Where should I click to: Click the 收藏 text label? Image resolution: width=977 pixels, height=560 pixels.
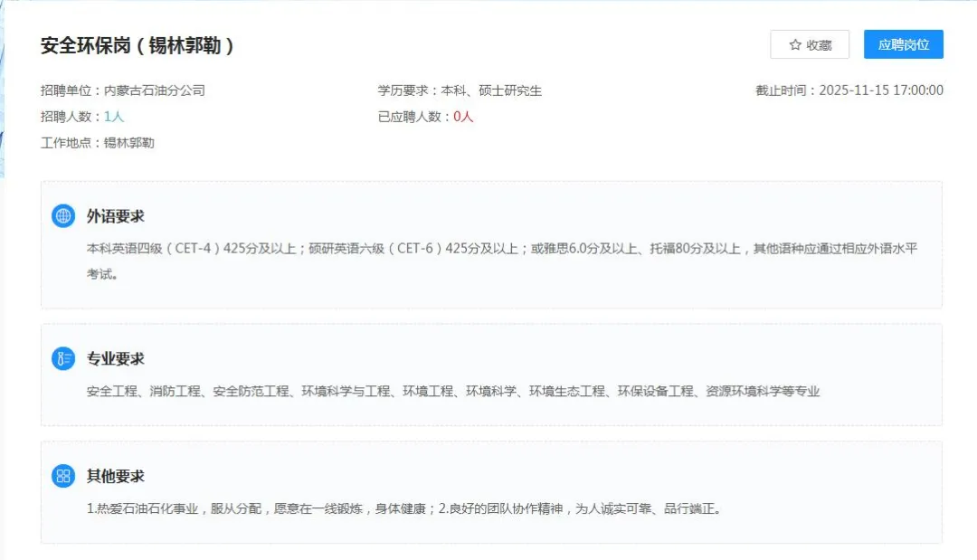click(819, 45)
